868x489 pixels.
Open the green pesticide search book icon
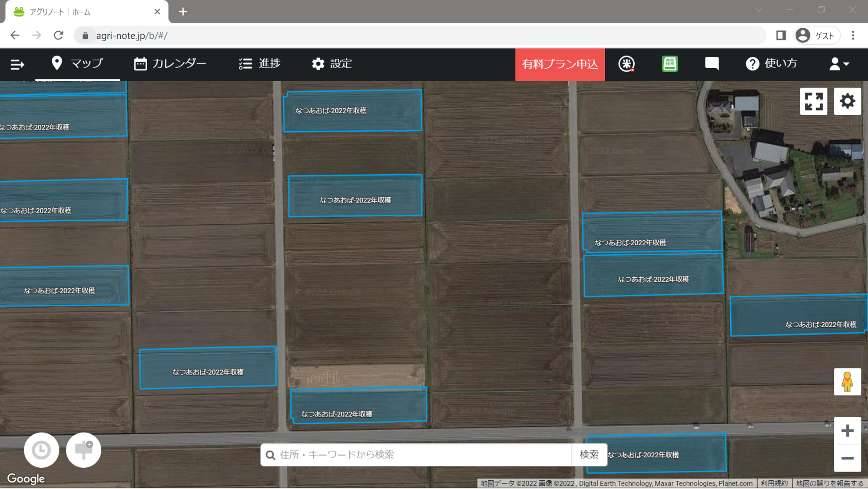coord(669,64)
